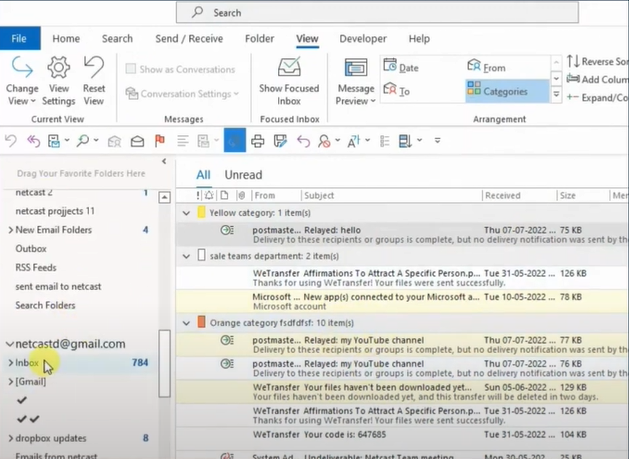The width and height of the screenshot is (629, 459).
Task: Collapse Orange category fsdfdfsf group
Action: pyautogui.click(x=186, y=323)
